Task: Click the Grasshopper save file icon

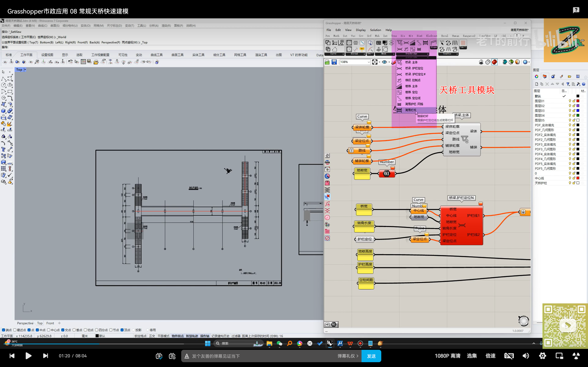Action: pyautogui.click(x=334, y=62)
